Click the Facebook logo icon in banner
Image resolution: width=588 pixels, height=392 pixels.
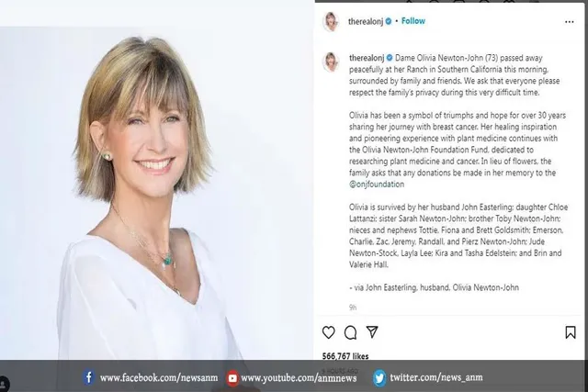[x=88, y=377]
